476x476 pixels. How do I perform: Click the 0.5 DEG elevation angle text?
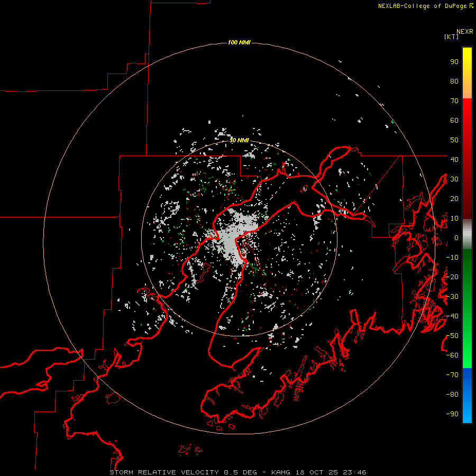coord(240,472)
